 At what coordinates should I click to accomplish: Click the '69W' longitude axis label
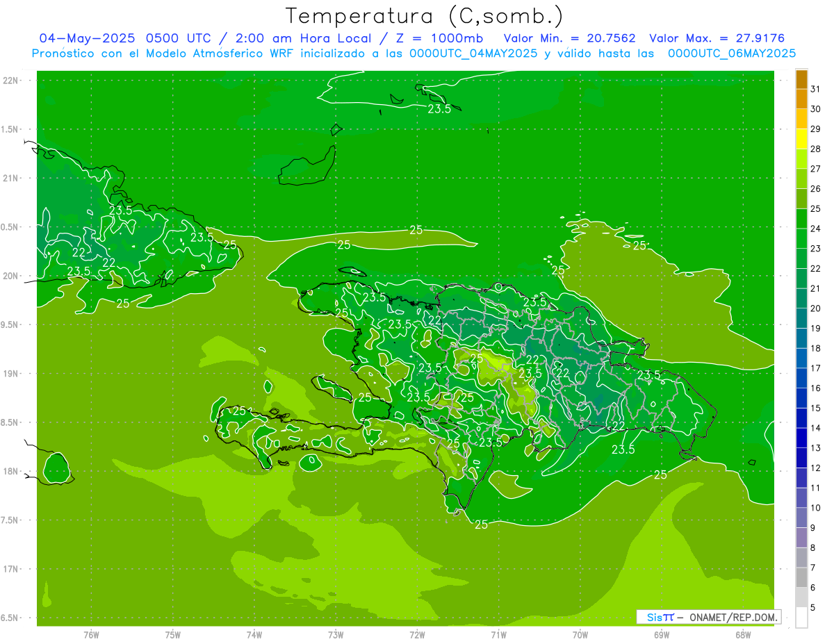(662, 635)
